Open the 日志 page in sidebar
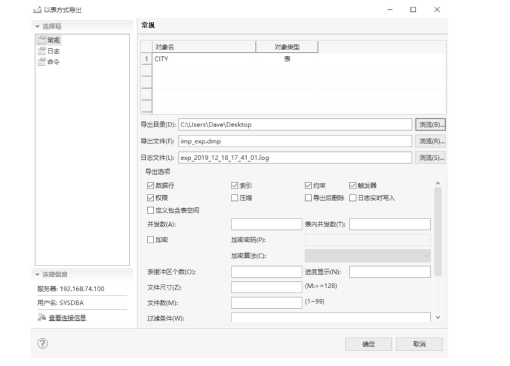 (53, 51)
